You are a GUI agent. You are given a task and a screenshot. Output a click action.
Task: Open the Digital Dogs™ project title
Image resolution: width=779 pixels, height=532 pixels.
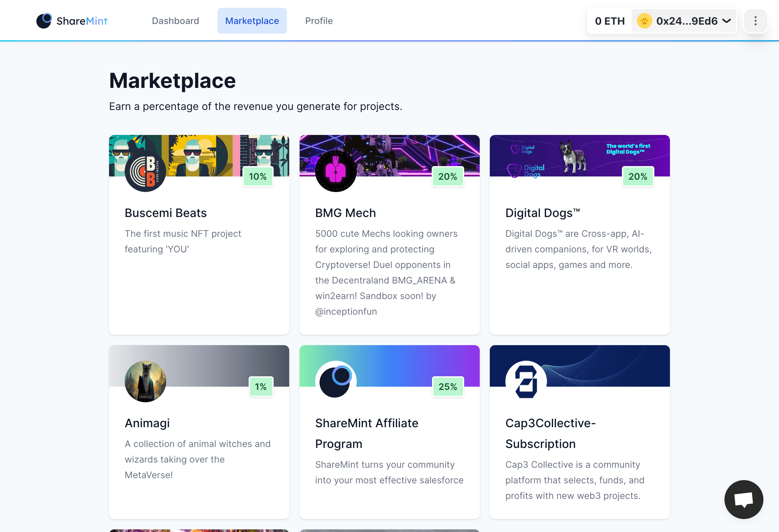[x=542, y=213]
